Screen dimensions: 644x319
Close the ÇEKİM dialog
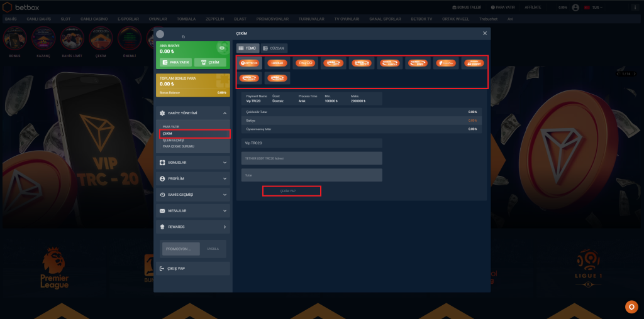pos(485,33)
